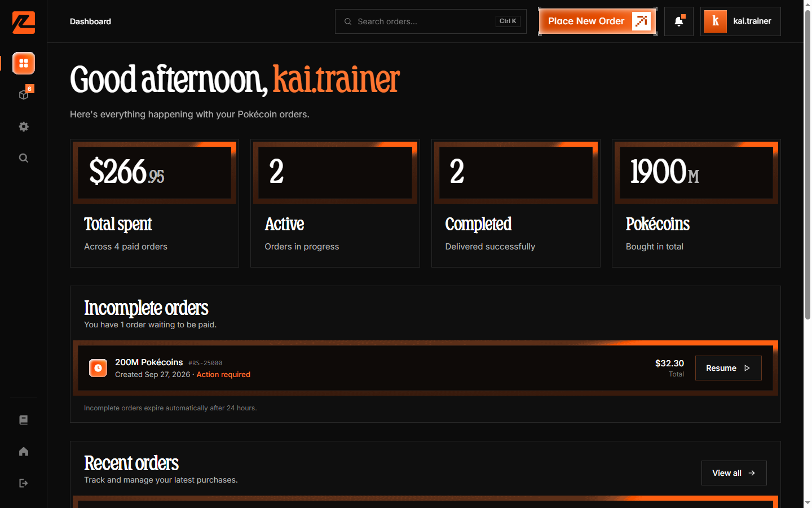This screenshot has height=508, width=812.
Task: Click the sidebar search magnifier icon
Action: point(24,158)
